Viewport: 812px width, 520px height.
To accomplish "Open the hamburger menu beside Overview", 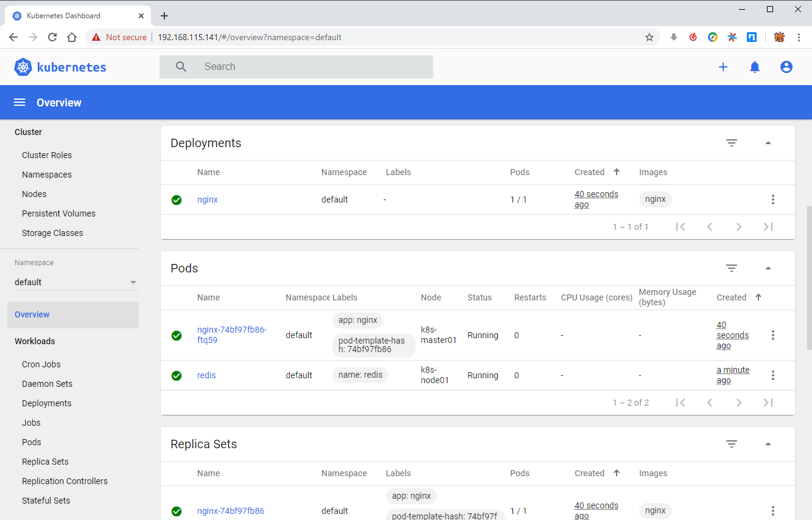I will 19,102.
